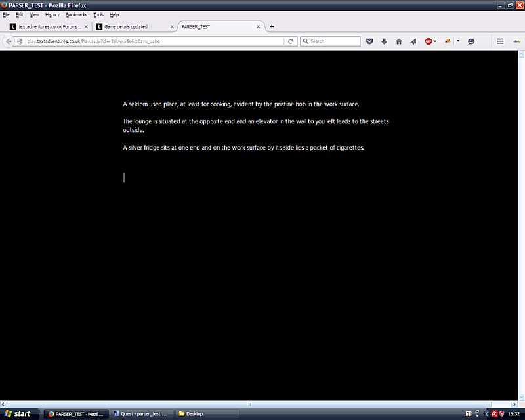Image resolution: width=525 pixels, height=420 pixels.
Task: Click the Adblock Plus ABP icon
Action: 429,41
